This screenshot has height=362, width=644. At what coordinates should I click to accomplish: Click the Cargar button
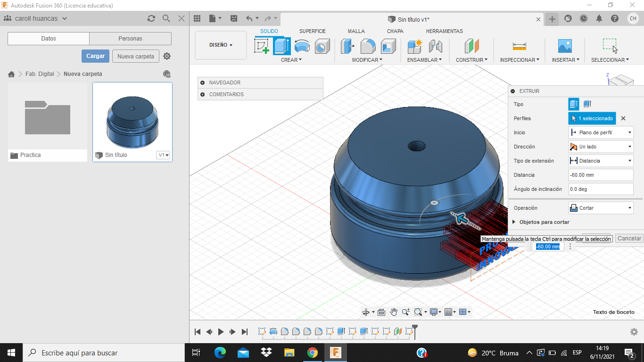click(x=95, y=56)
